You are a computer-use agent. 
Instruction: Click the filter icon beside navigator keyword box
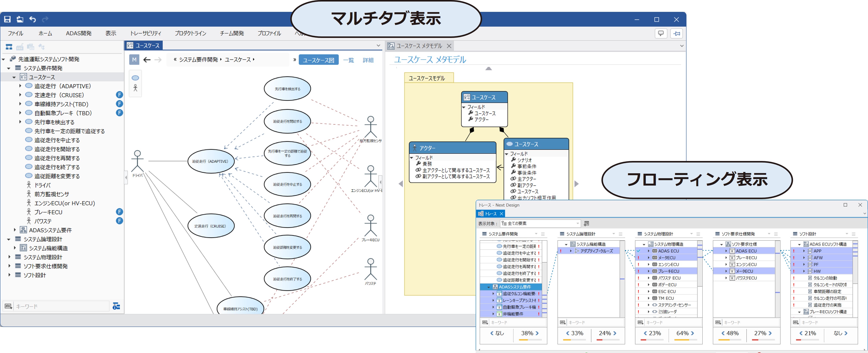coord(116,306)
